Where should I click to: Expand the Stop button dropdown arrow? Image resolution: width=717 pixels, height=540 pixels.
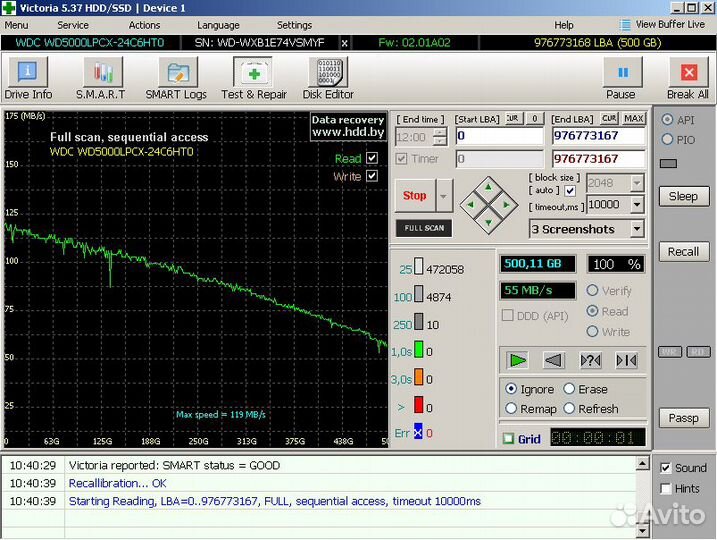443,196
